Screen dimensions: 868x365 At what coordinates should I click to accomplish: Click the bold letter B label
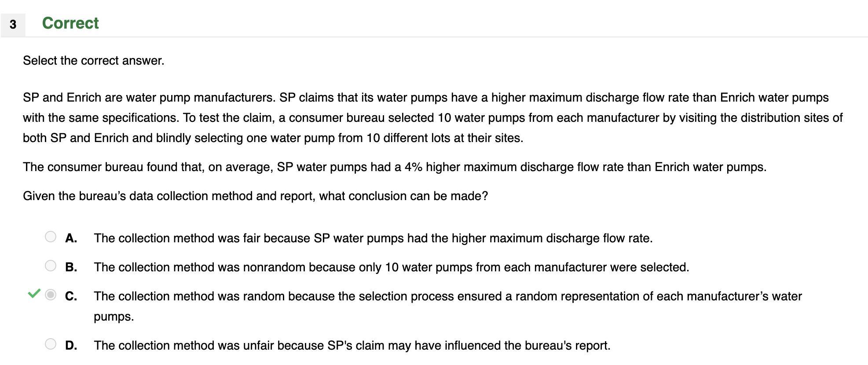(71, 267)
